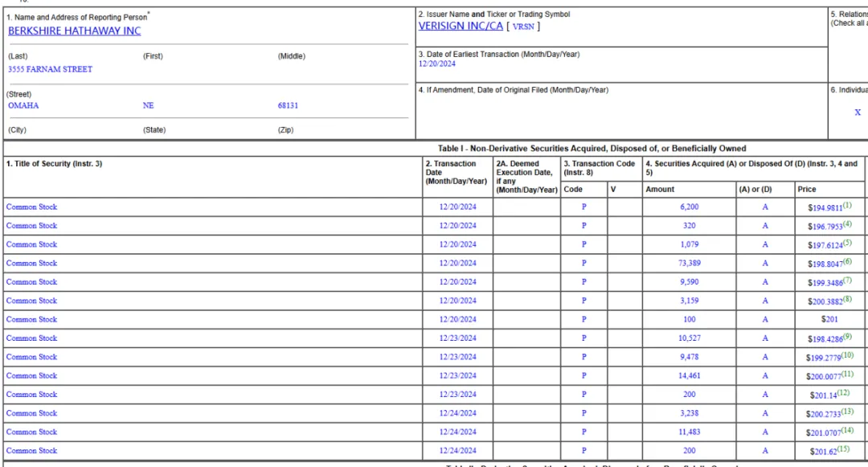Select the price $201 without footnote
Viewport: 868px width, 467px height.
coord(829,319)
